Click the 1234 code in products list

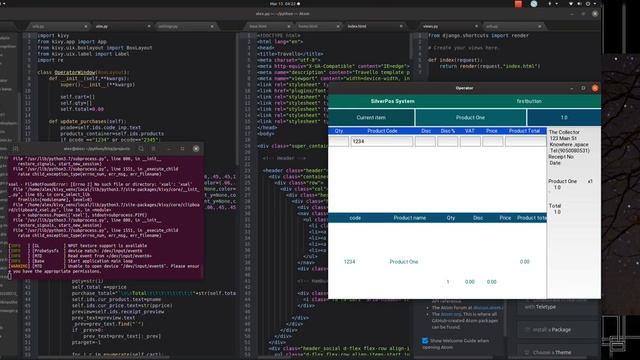point(349,262)
